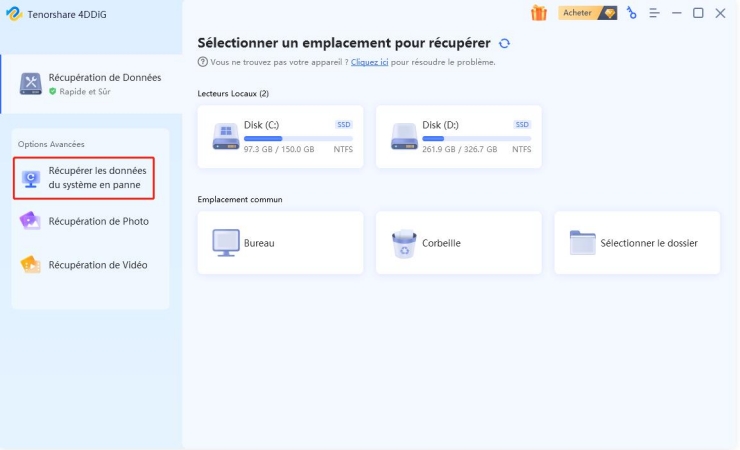This screenshot has height=450, width=740.
Task: Choose the Bureau location card
Action: [x=280, y=243]
